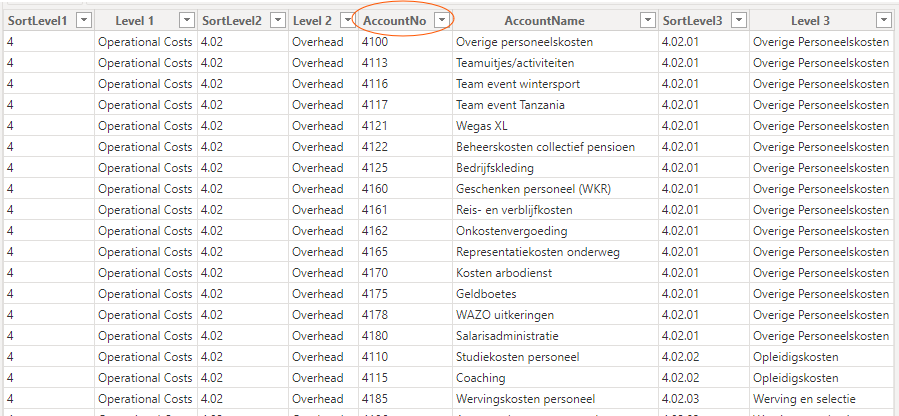
Task: Open the AccountNo column filter dropdown
Action: [441, 21]
